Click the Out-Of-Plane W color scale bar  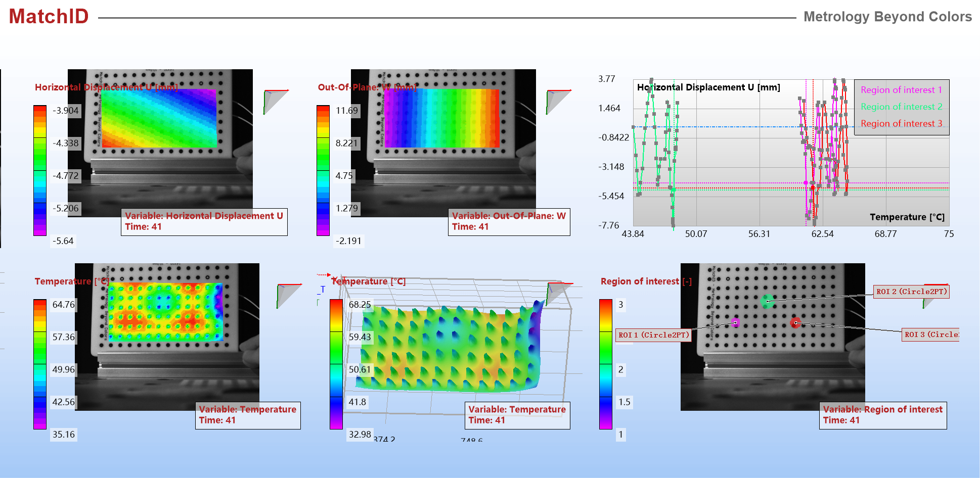point(323,170)
